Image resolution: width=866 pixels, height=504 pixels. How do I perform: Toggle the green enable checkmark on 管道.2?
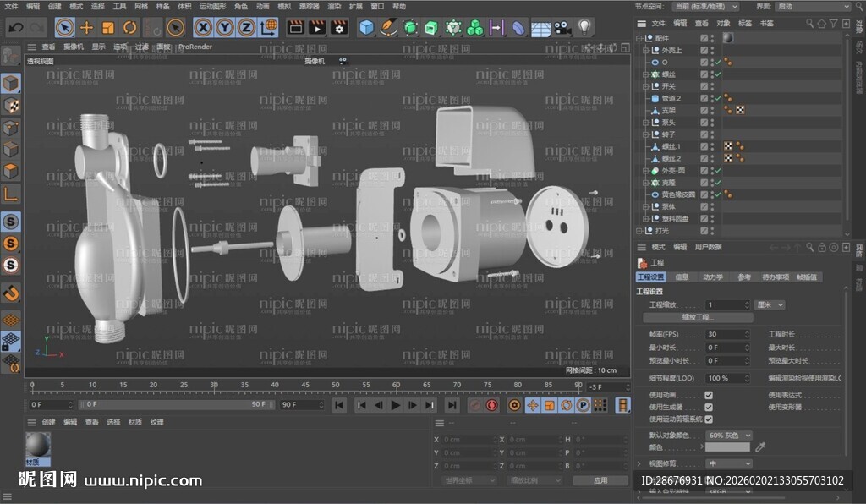(x=718, y=98)
